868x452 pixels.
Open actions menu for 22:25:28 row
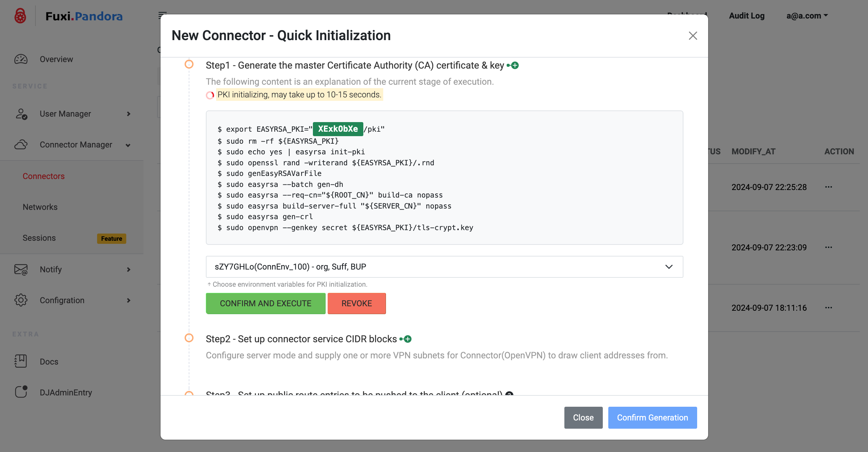tap(829, 187)
